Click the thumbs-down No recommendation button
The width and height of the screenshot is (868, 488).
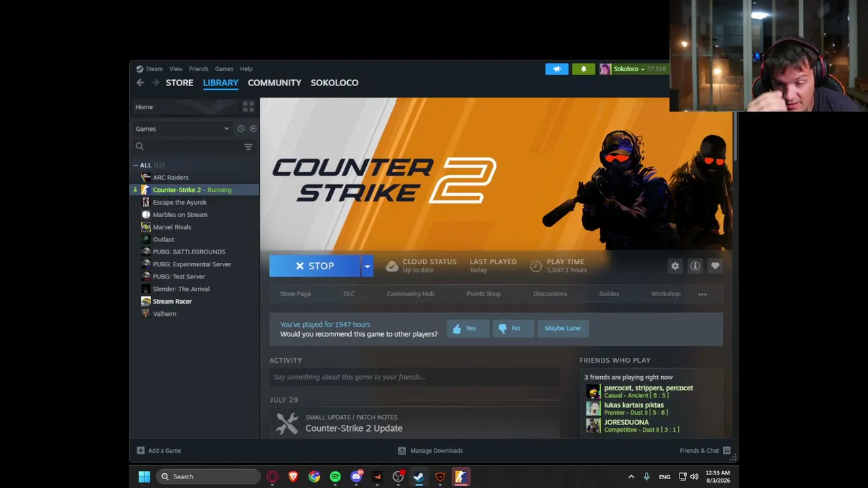513,328
